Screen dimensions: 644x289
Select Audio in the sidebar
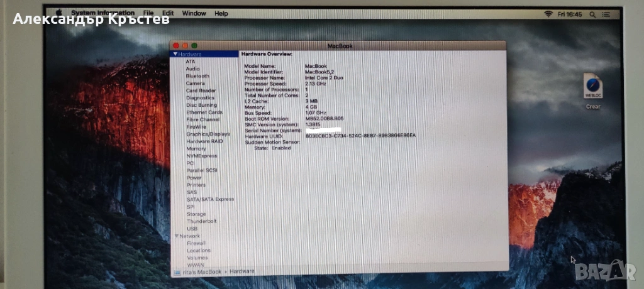pyautogui.click(x=192, y=69)
